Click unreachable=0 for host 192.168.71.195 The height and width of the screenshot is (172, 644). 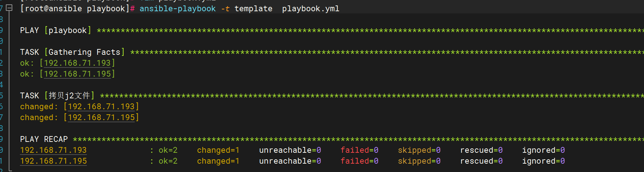290,161
